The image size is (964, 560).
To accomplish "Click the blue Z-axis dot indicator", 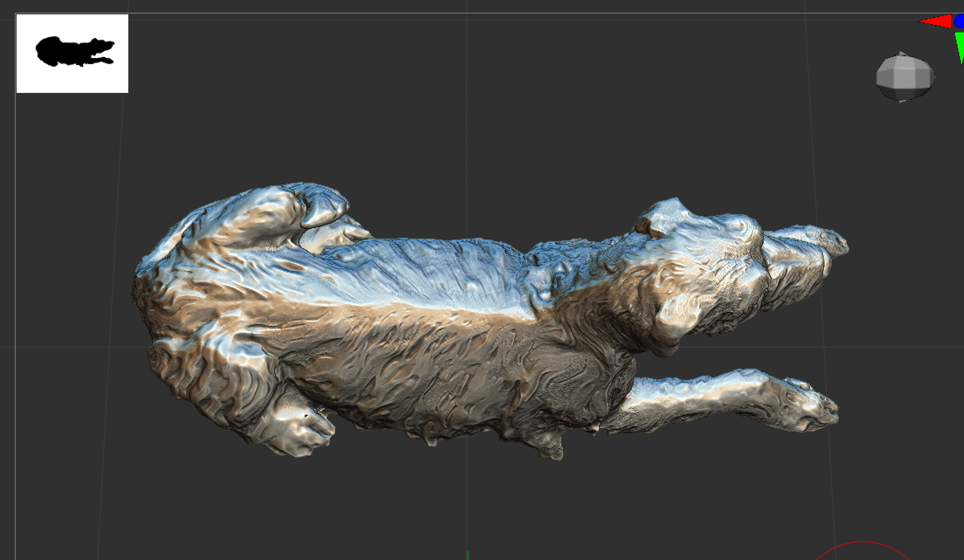I will point(959,21).
